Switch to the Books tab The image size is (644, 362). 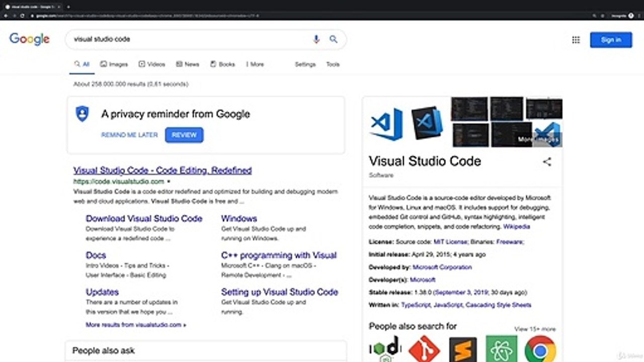(x=223, y=64)
